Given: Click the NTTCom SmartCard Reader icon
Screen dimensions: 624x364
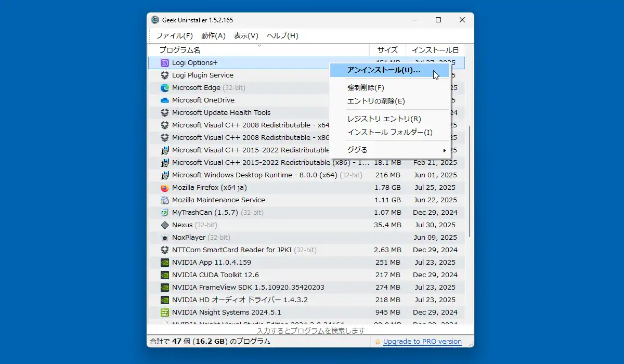Looking at the screenshot, I should click(165, 250).
